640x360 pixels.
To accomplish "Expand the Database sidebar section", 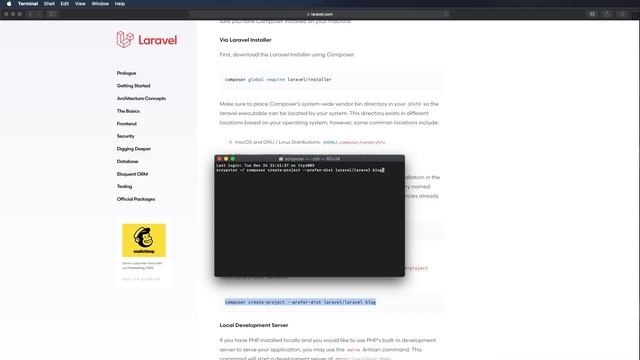I will point(127,161).
